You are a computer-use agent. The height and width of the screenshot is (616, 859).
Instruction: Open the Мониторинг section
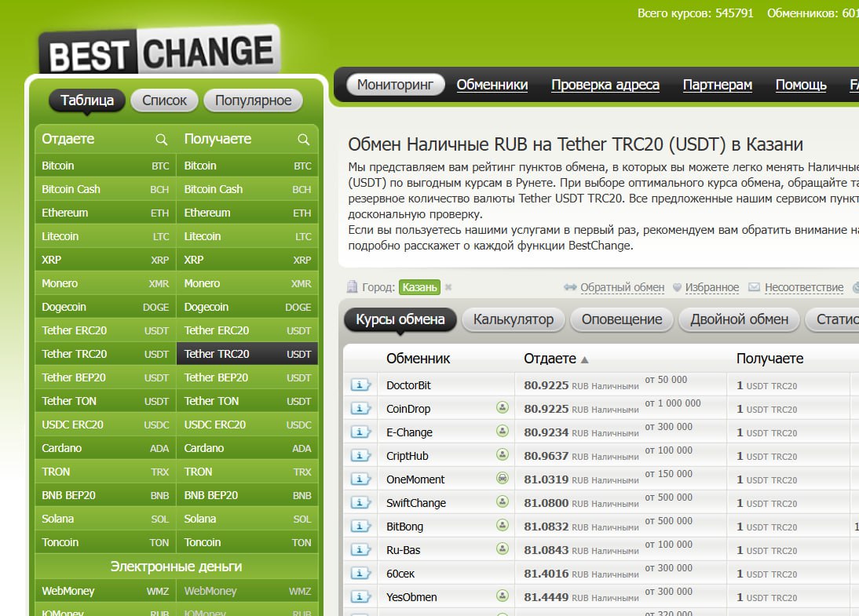pyautogui.click(x=395, y=85)
